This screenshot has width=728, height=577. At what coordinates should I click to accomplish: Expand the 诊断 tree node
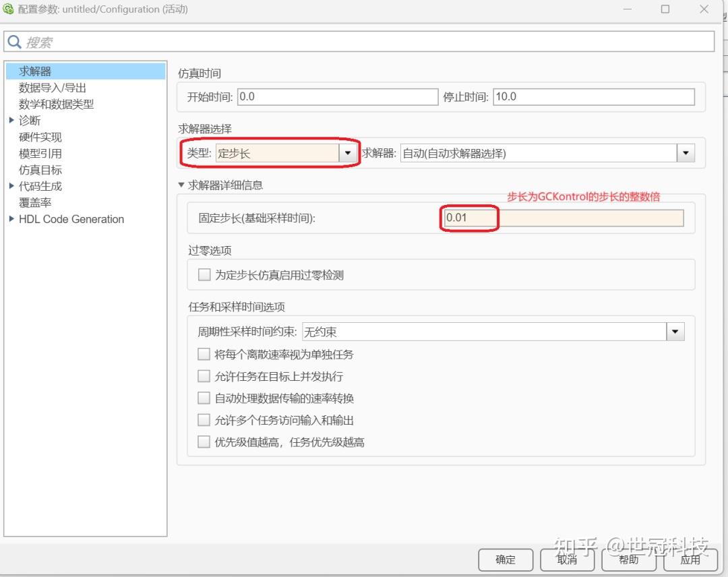(11, 120)
